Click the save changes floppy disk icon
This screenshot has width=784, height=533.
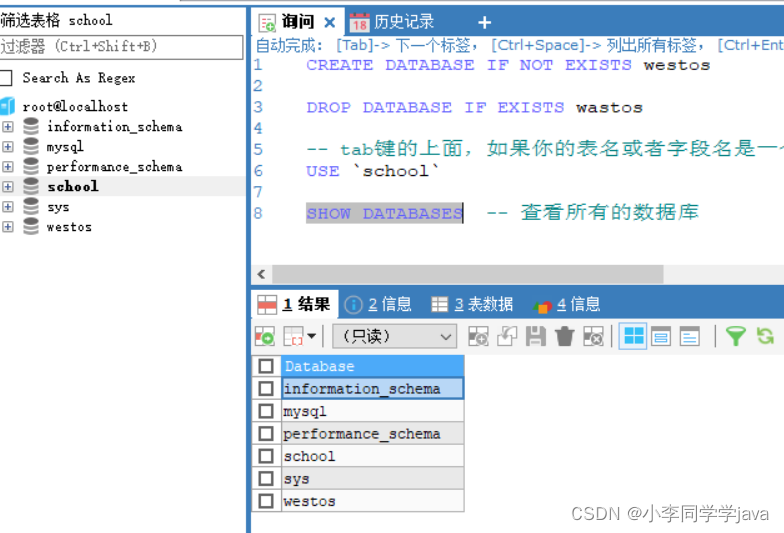536,336
